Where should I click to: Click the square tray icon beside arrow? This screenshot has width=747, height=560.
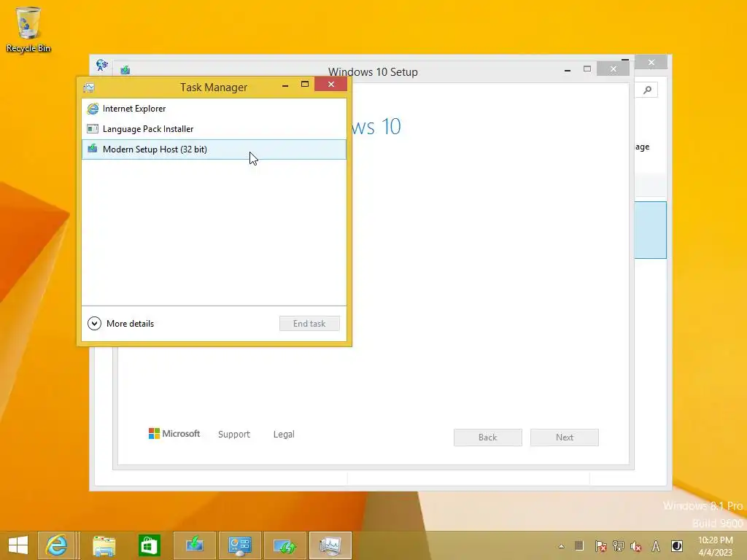click(579, 545)
